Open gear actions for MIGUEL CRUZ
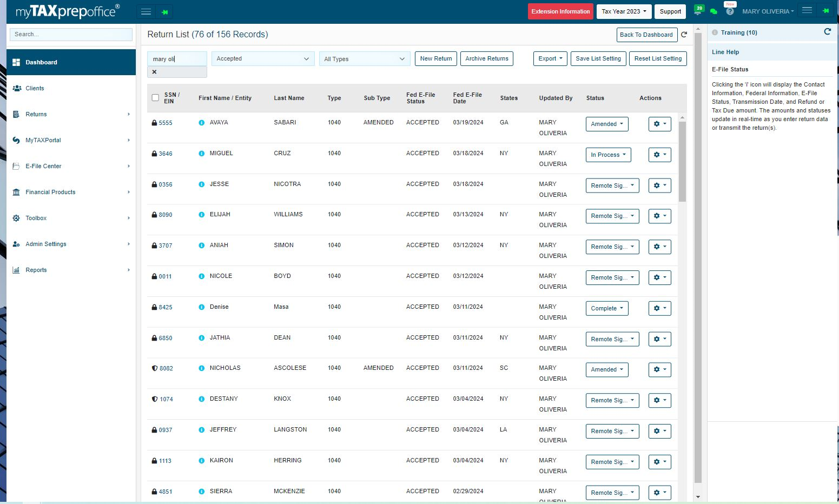This screenshot has height=504, width=839. coord(660,155)
